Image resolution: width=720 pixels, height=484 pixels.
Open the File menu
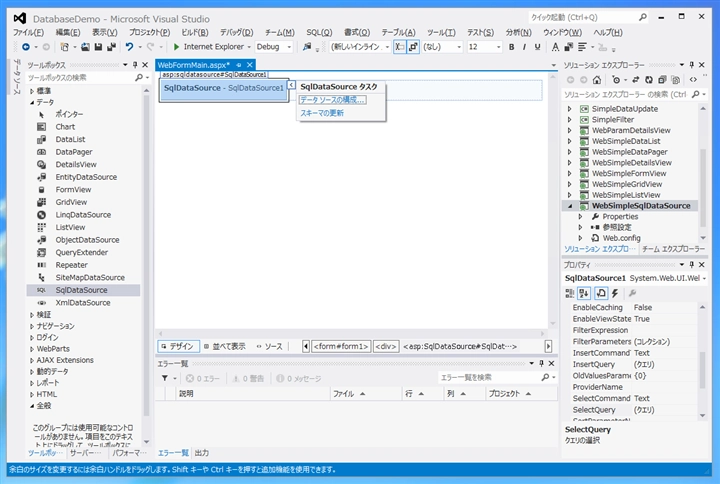point(28,33)
